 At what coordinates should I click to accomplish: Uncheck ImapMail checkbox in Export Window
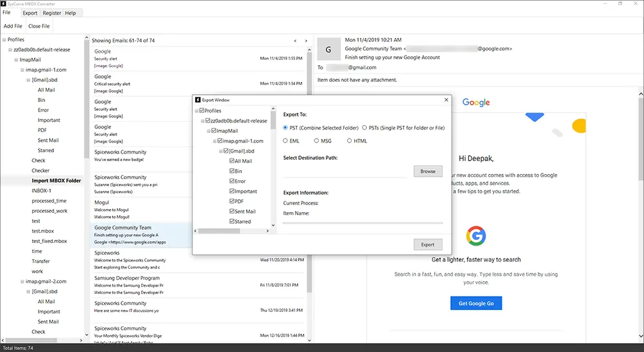click(214, 131)
